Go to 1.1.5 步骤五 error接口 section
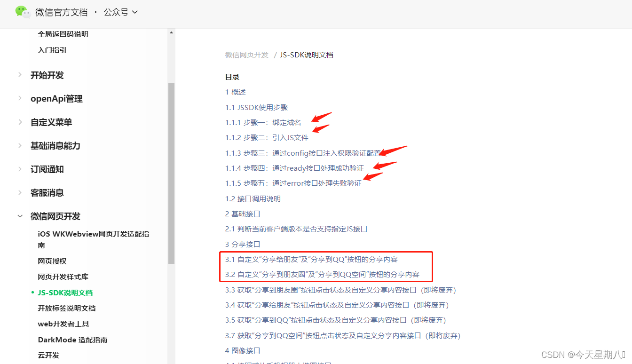The image size is (632, 364). (x=293, y=183)
